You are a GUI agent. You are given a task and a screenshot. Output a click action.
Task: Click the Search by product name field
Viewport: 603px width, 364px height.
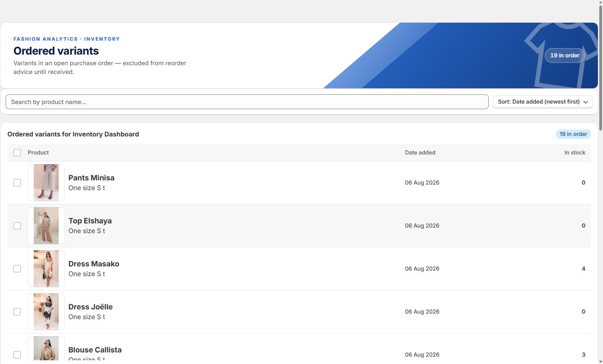tap(247, 102)
